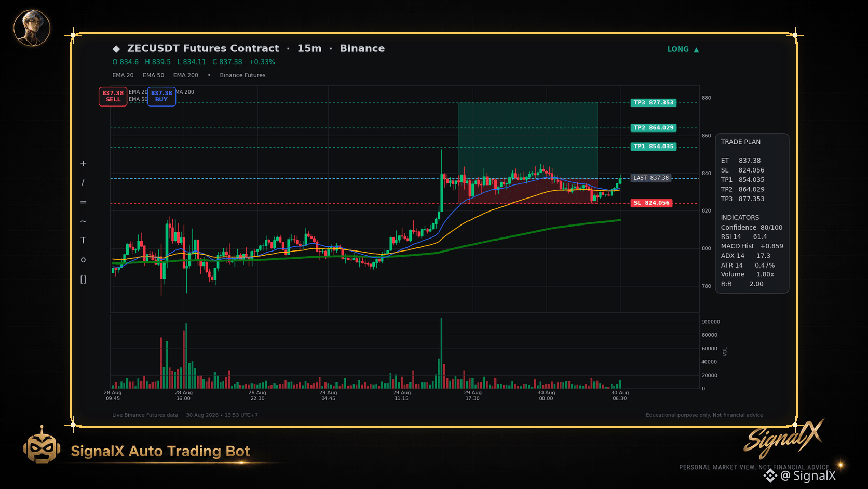Click the TP3 877.353 row in Trade Plan
This screenshot has height=489, width=868.
point(742,199)
